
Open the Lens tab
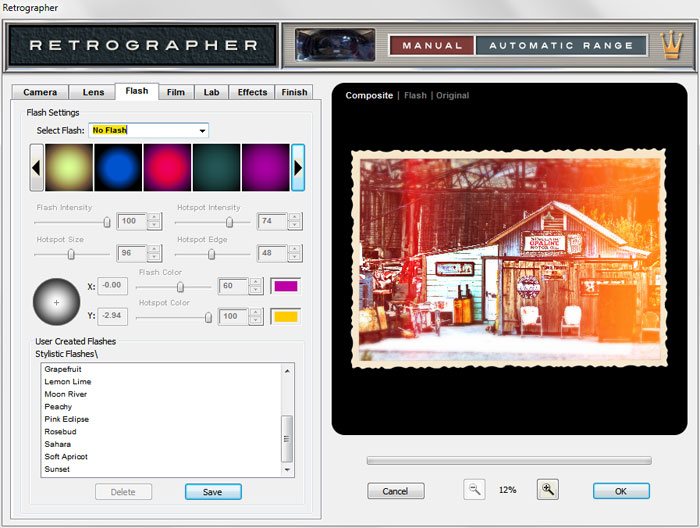tap(93, 92)
